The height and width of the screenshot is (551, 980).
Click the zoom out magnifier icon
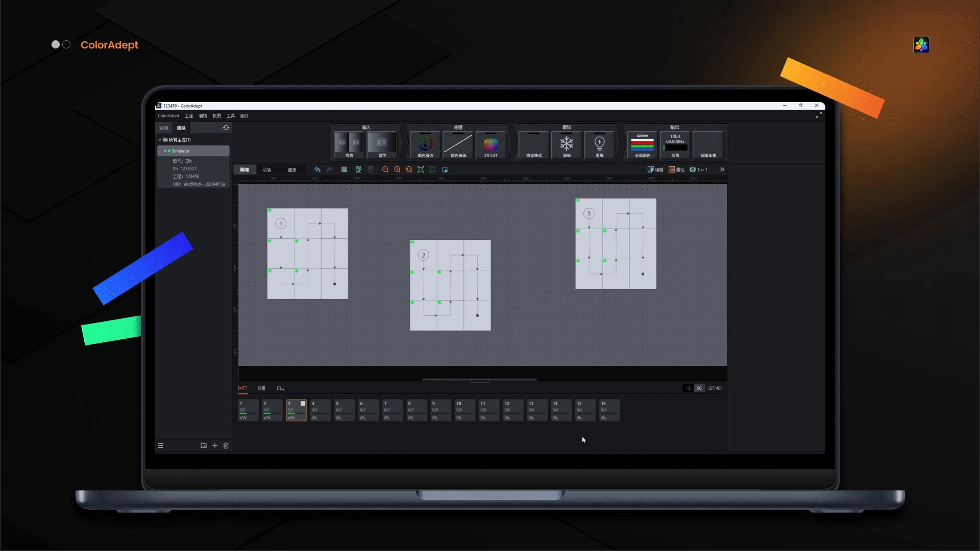tap(385, 169)
